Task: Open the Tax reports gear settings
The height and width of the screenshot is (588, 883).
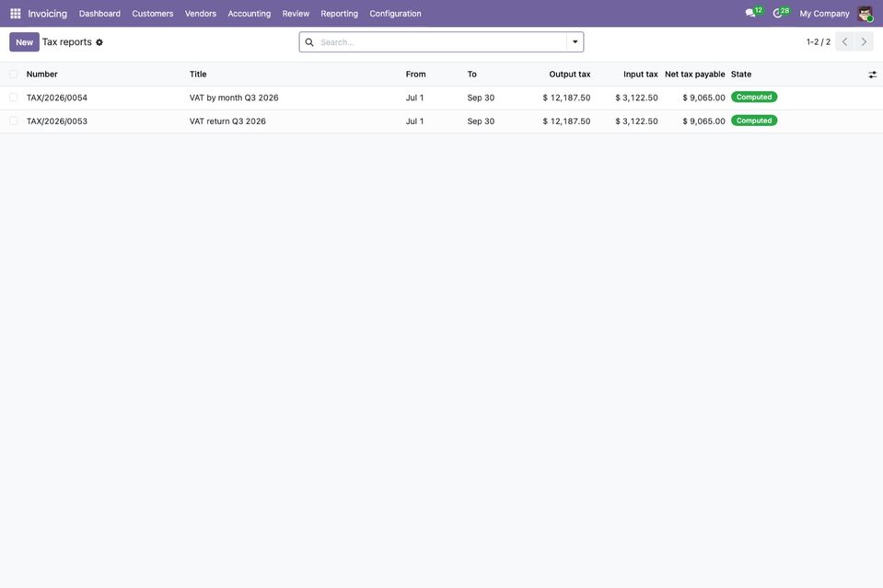Action: 99,42
